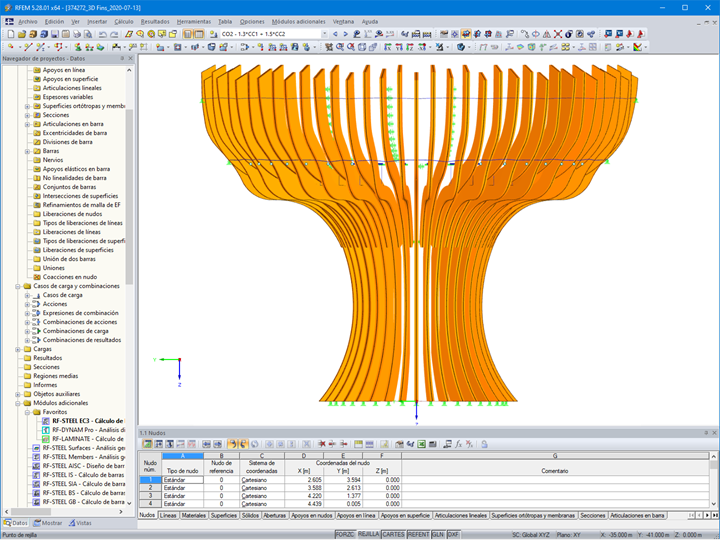Viewport: 720px width, 540px height.
Task: Click the print preview icon
Action: coord(88,34)
